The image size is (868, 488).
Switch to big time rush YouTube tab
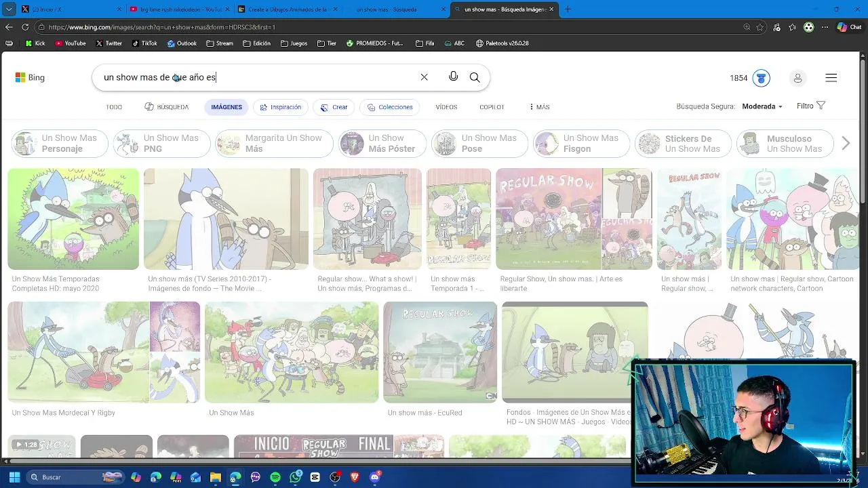(178, 9)
